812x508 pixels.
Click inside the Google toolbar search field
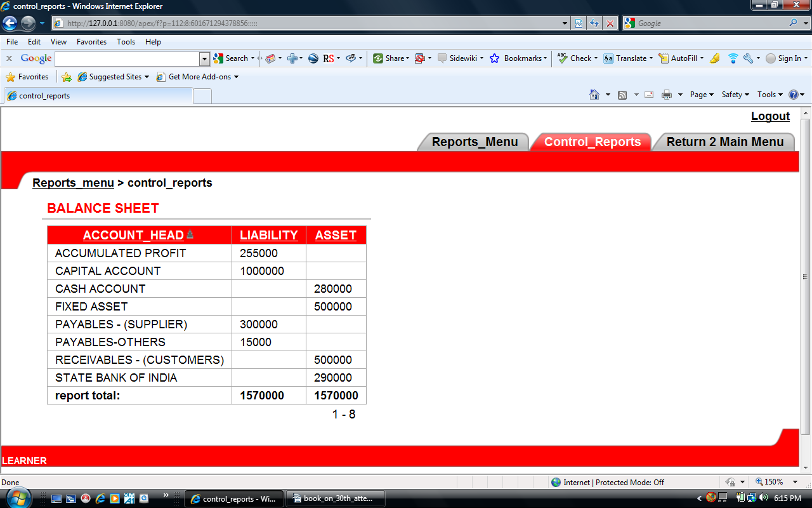click(x=127, y=58)
